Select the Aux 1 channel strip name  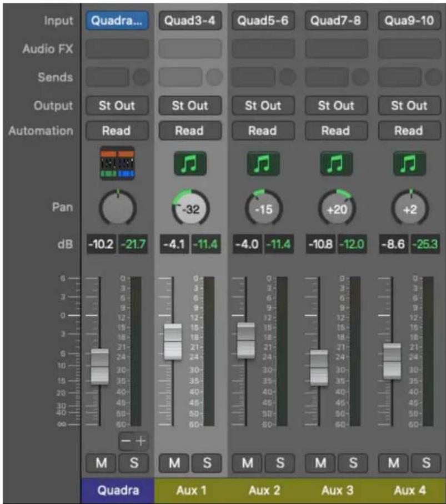pyautogui.click(x=191, y=491)
